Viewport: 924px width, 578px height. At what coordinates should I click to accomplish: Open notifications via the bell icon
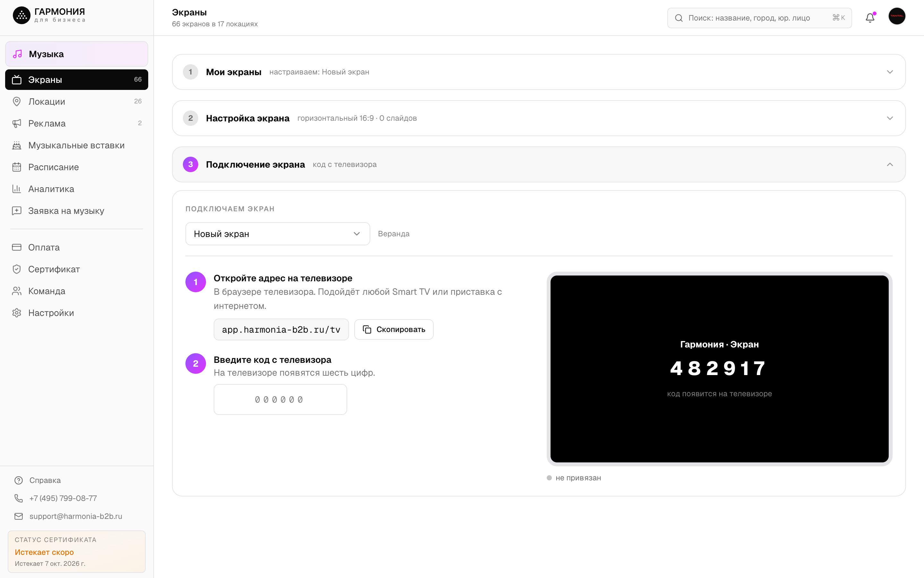coord(870,18)
